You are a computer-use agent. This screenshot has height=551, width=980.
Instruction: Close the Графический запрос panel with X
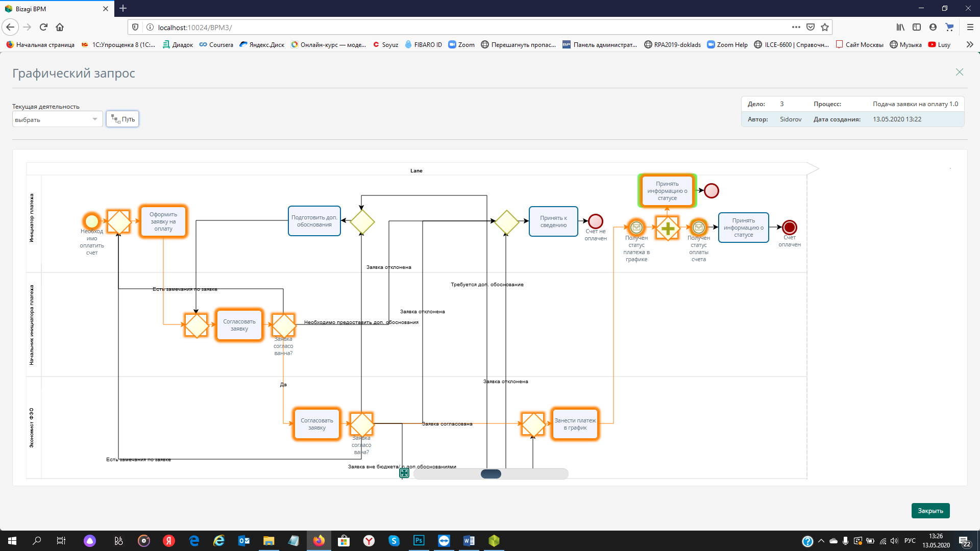tap(960, 72)
